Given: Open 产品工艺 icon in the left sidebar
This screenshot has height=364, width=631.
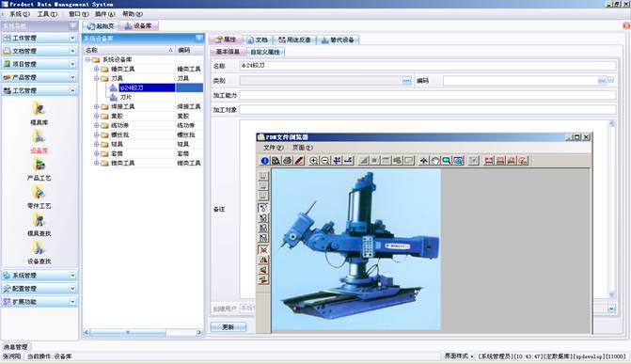Looking at the screenshot, I should (x=39, y=169).
